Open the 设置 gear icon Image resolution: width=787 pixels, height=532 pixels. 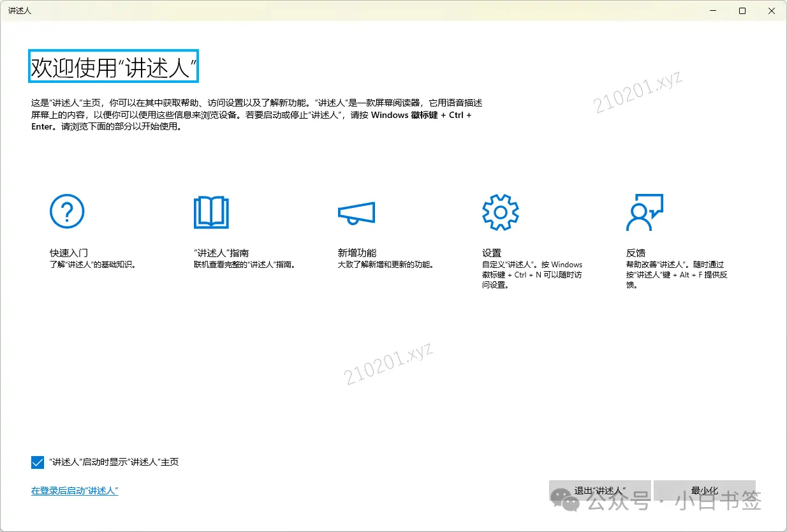pyautogui.click(x=501, y=212)
